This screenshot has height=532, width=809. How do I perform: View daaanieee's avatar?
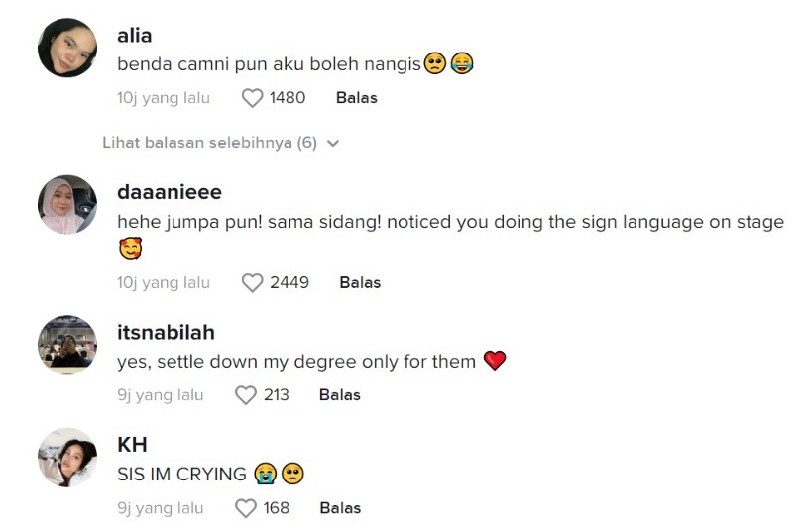pyautogui.click(x=67, y=204)
